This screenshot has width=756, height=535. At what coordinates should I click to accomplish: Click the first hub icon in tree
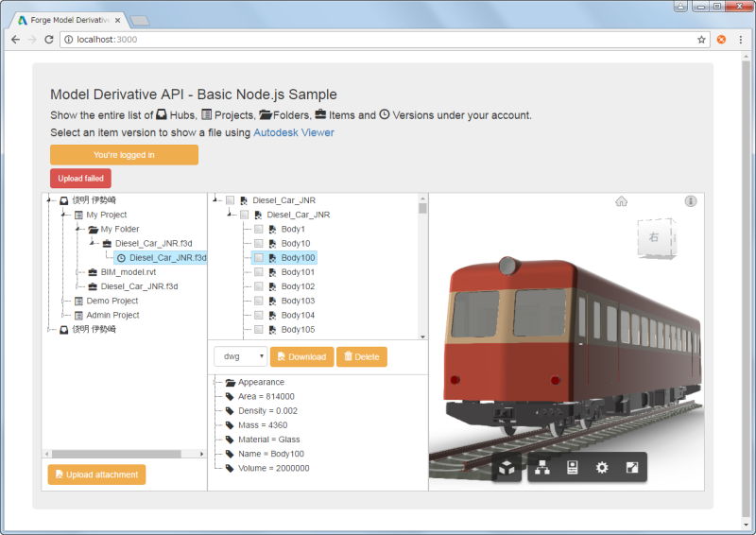(63, 200)
